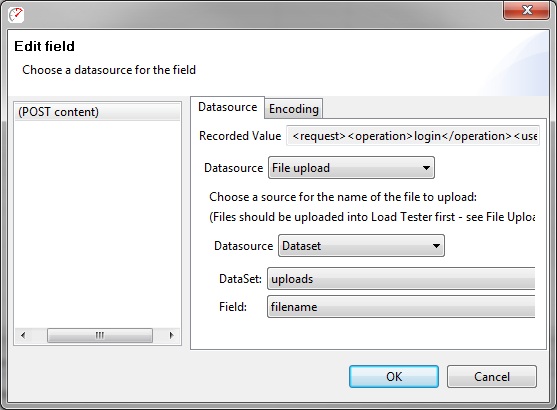Open the File upload datasource dropdown
This screenshot has height=410, width=557.
tap(351, 168)
